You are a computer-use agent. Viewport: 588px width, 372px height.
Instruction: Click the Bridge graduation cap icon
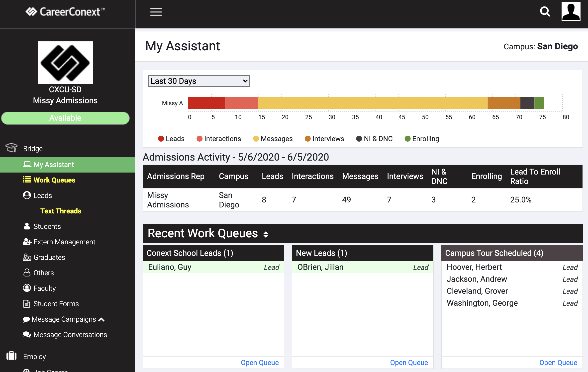pos(11,148)
